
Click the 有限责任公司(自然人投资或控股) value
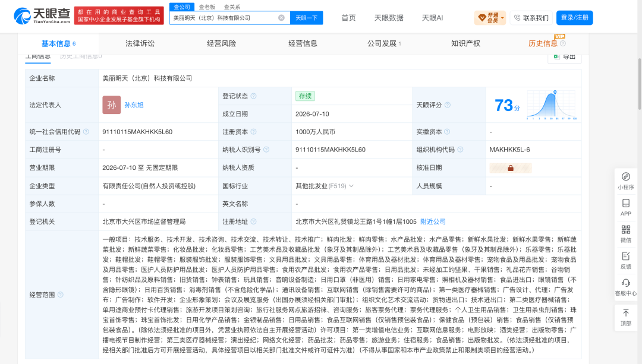pyautogui.click(x=149, y=186)
